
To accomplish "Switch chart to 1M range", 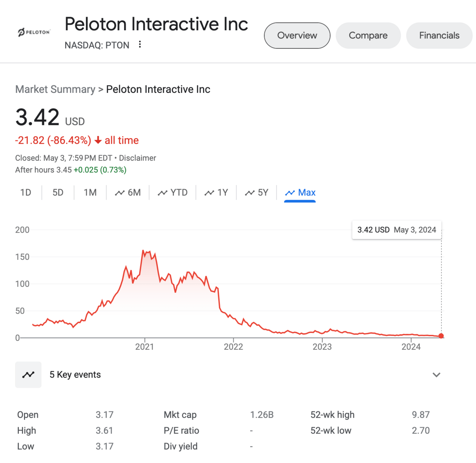I will pos(90,192).
